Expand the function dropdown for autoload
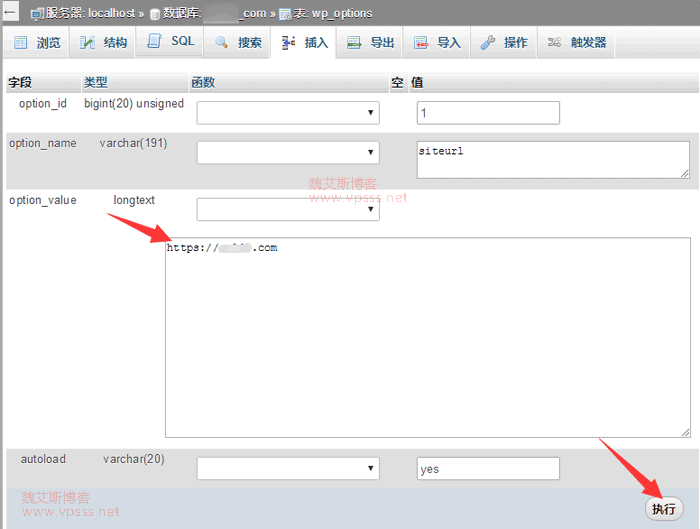Viewport: 700px width, 529px height. [288, 468]
